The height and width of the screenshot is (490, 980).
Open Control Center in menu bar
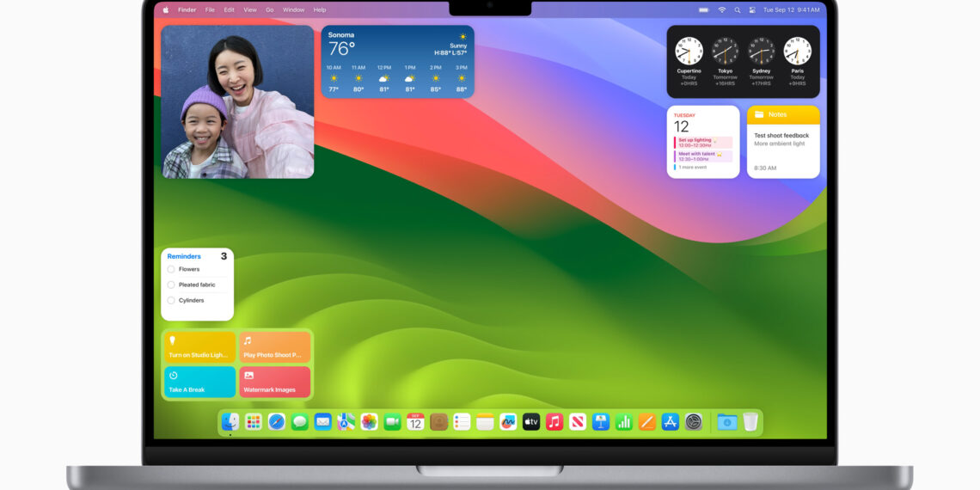tap(752, 9)
